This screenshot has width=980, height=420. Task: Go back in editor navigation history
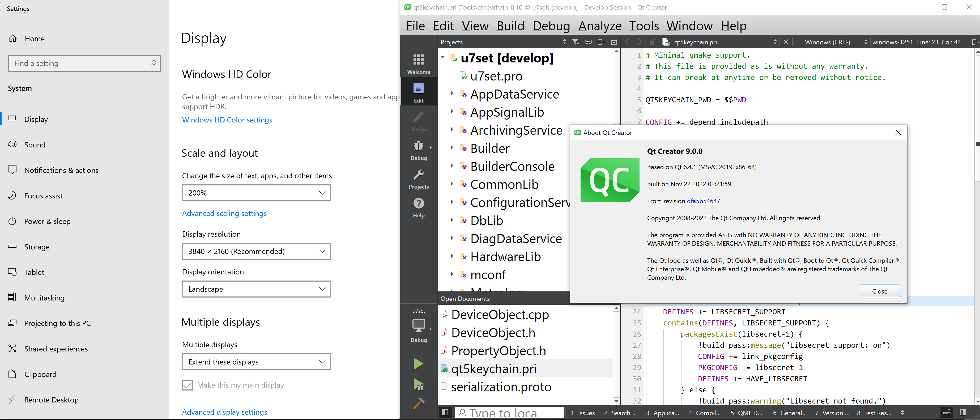click(x=627, y=42)
